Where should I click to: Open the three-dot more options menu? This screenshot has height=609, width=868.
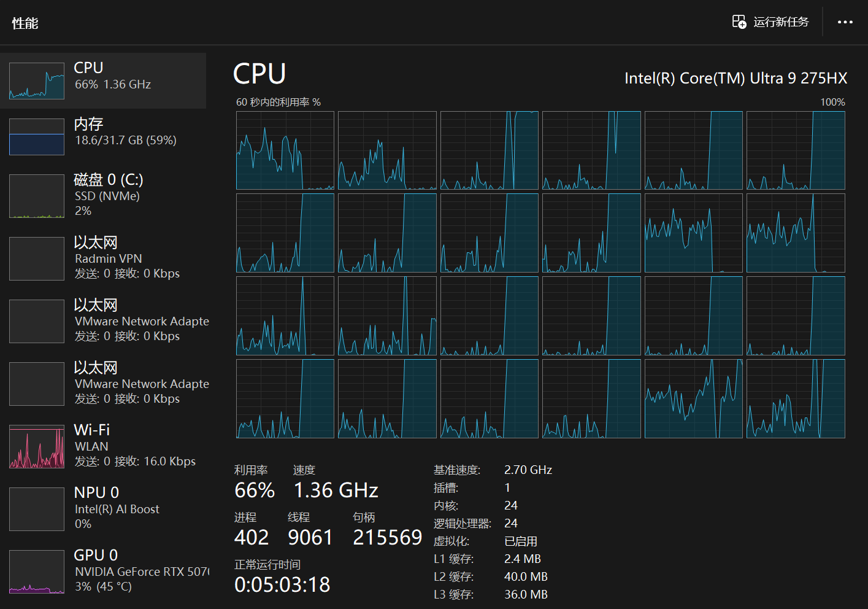pyautogui.click(x=845, y=22)
